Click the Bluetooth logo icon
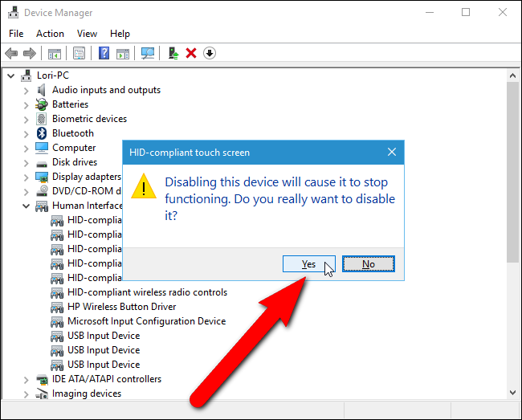522x420 pixels. 42,133
